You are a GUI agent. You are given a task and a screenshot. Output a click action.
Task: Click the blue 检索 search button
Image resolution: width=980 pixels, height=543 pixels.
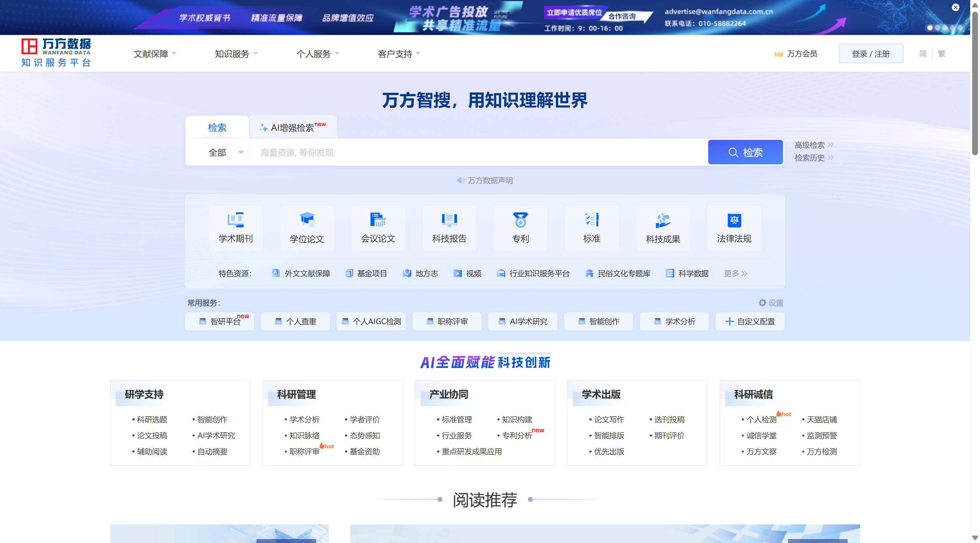pos(745,152)
